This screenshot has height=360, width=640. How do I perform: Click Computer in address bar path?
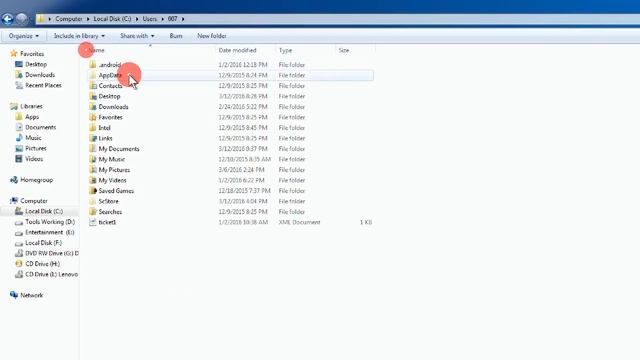[69, 19]
